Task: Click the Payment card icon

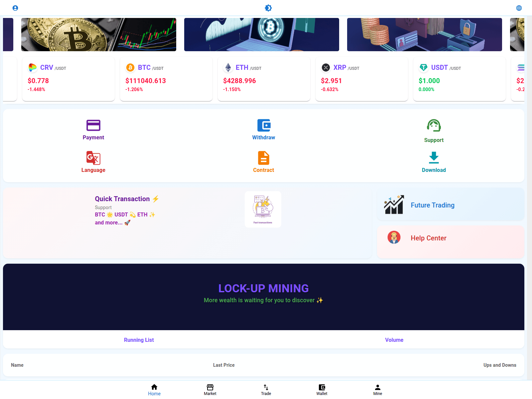Action: pos(93,125)
